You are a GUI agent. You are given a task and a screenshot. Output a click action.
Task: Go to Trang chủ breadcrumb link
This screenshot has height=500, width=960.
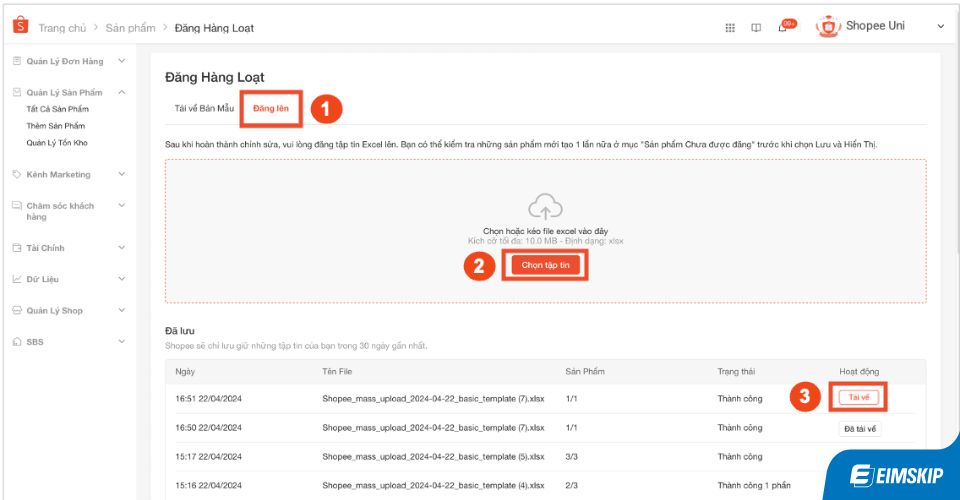(x=62, y=28)
